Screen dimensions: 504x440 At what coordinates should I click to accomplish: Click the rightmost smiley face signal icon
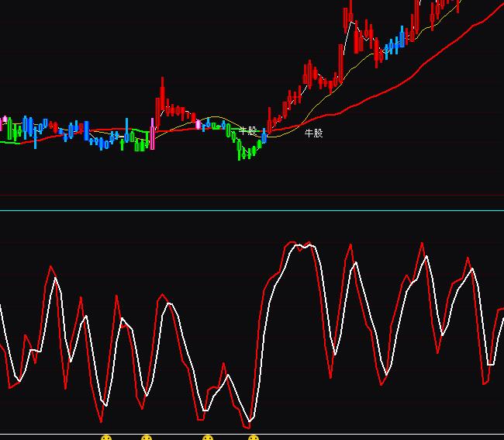coord(254,438)
